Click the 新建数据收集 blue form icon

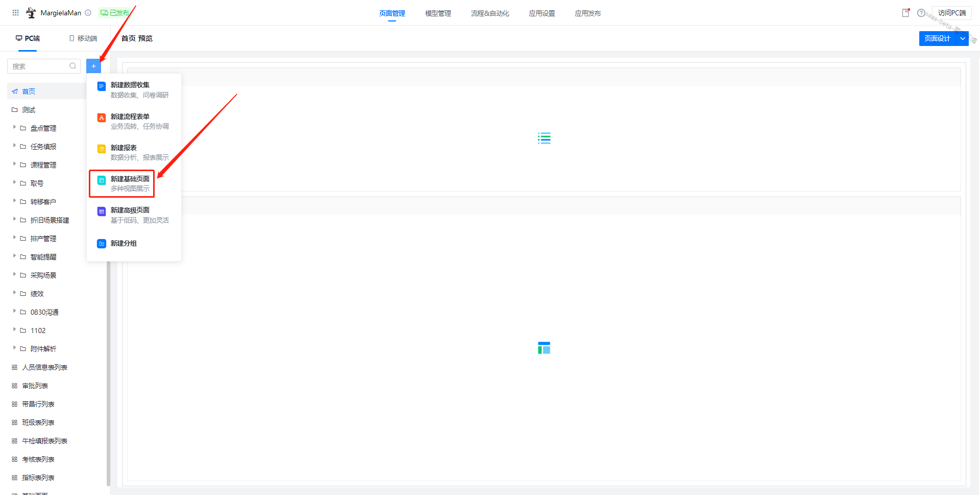tap(102, 86)
